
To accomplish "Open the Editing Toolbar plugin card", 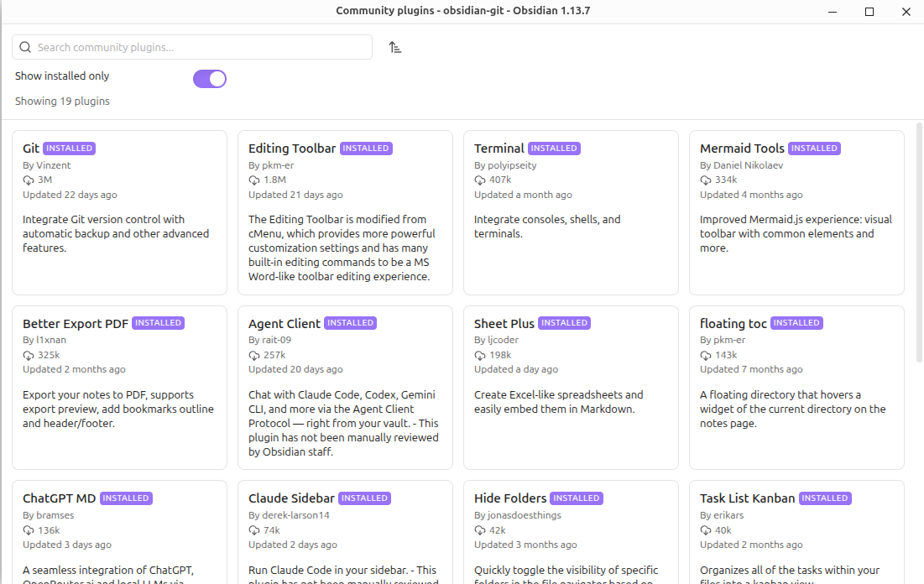I will tap(345, 212).
